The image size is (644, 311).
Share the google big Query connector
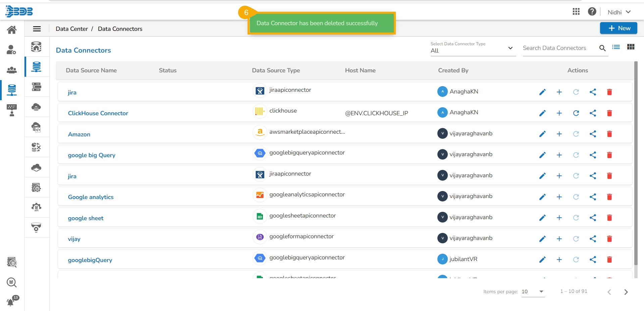coord(593,155)
